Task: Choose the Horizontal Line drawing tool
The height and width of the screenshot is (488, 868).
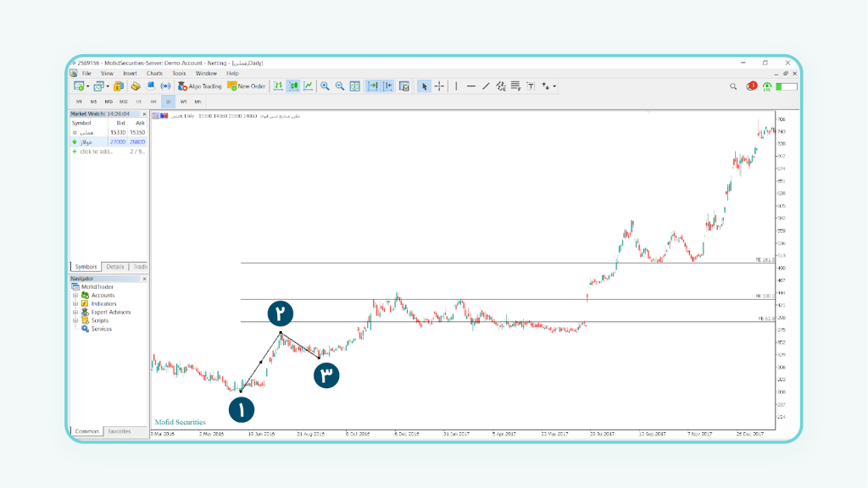Action: (471, 86)
